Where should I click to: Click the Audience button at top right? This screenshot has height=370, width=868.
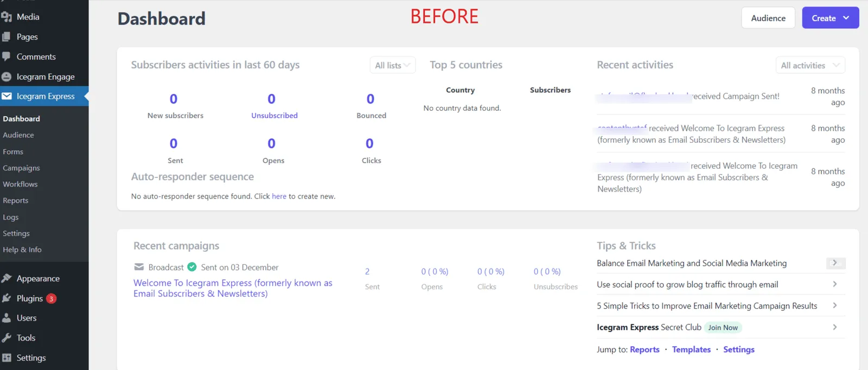pos(768,18)
